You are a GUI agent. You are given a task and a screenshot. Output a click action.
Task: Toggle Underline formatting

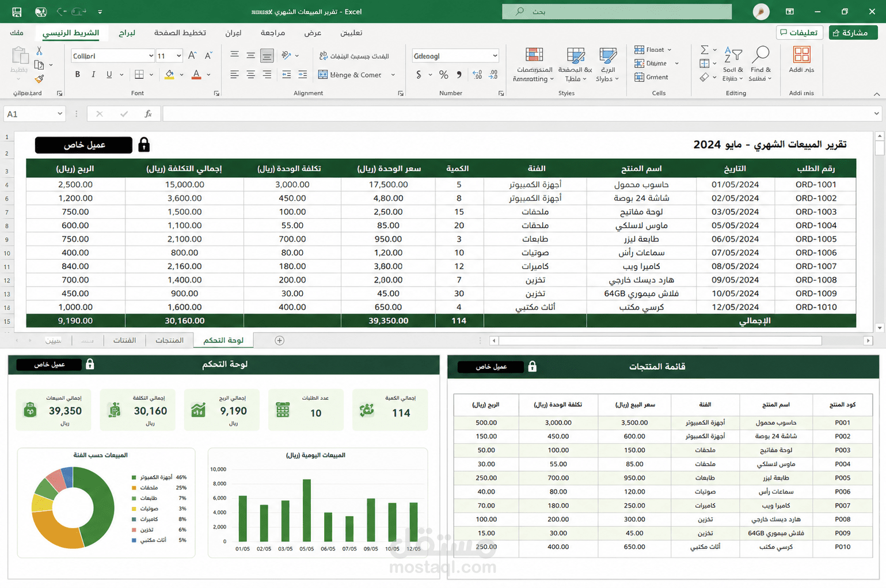[x=109, y=74]
